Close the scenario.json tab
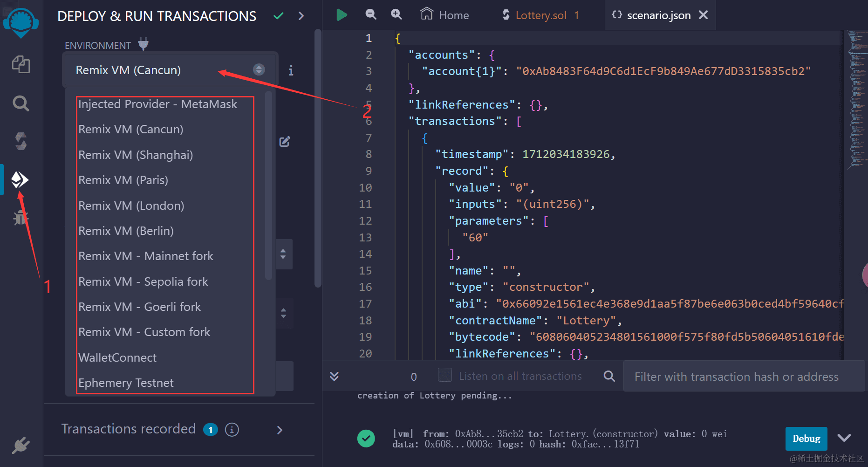The image size is (868, 467). tap(704, 15)
